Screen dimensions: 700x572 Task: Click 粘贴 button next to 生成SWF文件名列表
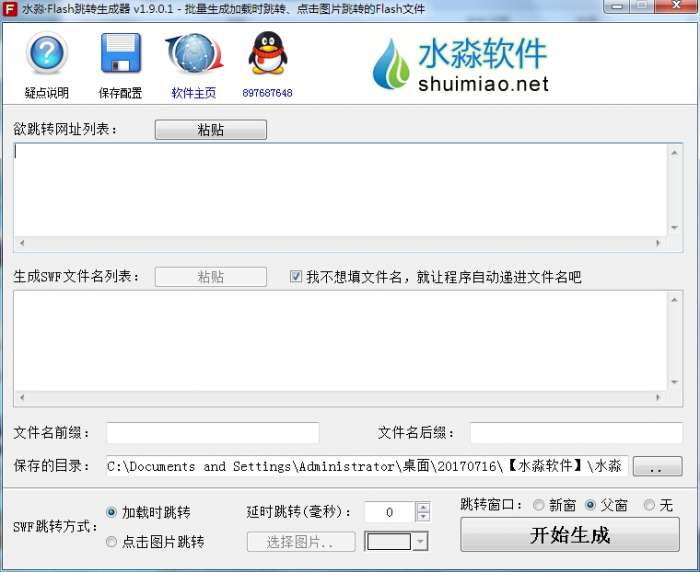click(211, 277)
